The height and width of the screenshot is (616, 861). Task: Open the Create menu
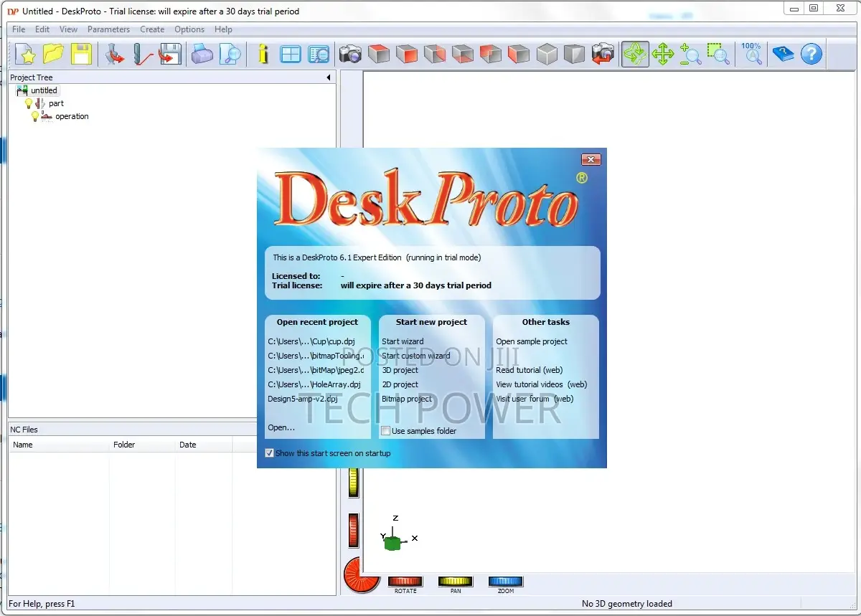pyautogui.click(x=152, y=29)
